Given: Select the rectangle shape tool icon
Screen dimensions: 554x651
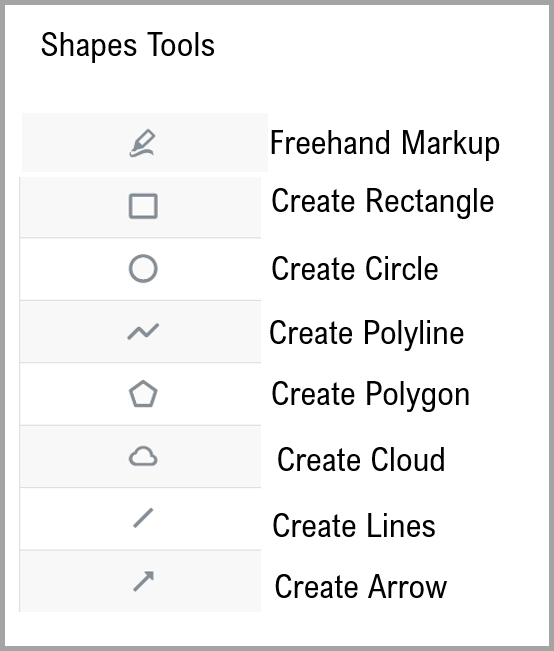Looking at the screenshot, I should [x=143, y=206].
